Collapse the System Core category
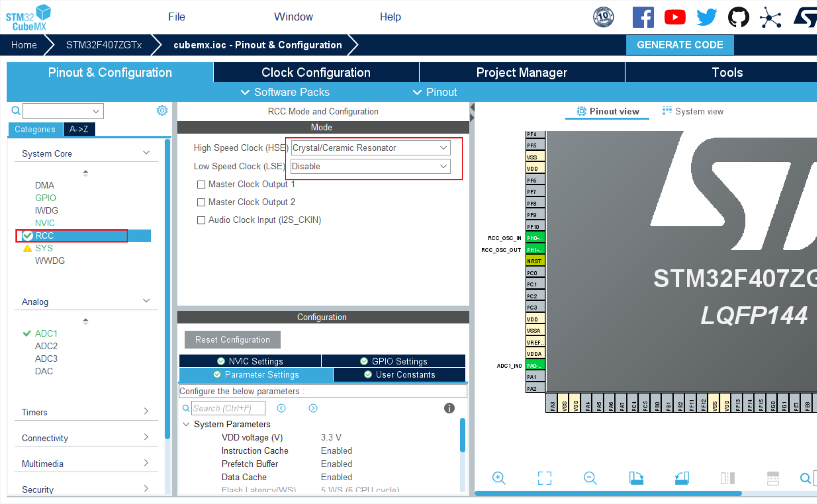Image resolution: width=817 pixels, height=504 pixels. [146, 153]
